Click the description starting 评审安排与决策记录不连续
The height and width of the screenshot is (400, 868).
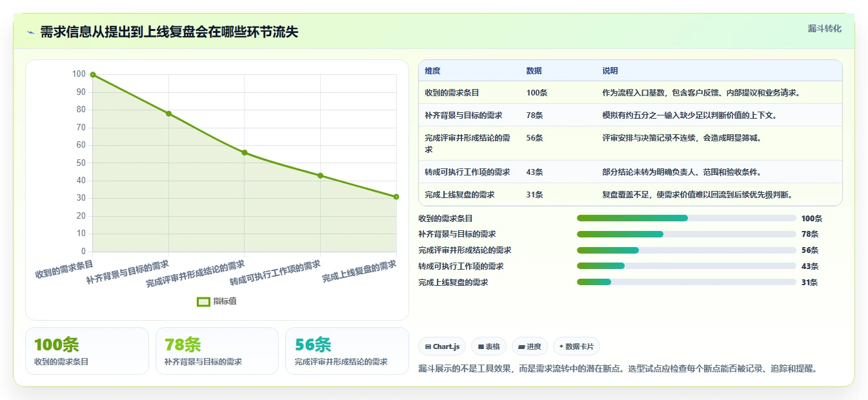tap(682, 138)
